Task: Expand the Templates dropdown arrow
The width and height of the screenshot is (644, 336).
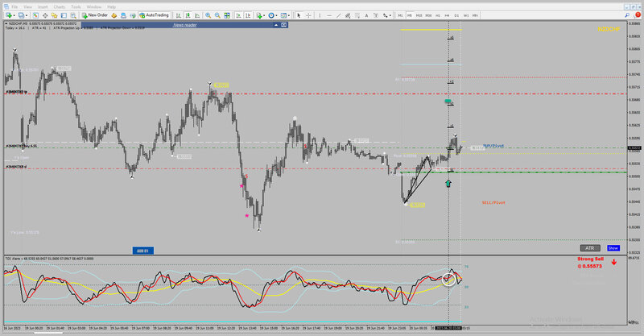Action: [289, 15]
